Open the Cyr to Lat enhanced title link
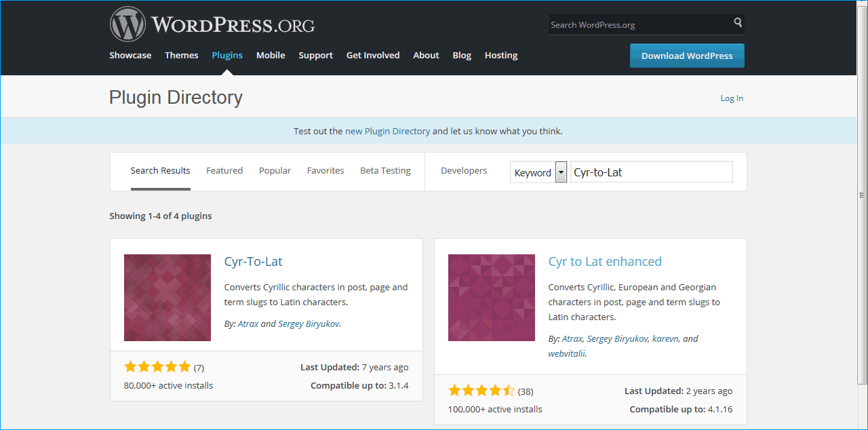This screenshot has width=868, height=430. [x=605, y=262]
